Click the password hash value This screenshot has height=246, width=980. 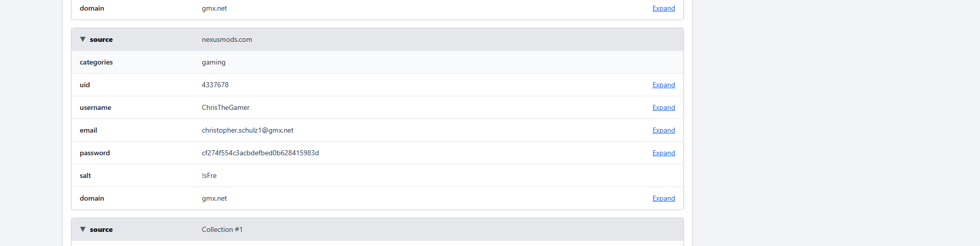point(260,153)
